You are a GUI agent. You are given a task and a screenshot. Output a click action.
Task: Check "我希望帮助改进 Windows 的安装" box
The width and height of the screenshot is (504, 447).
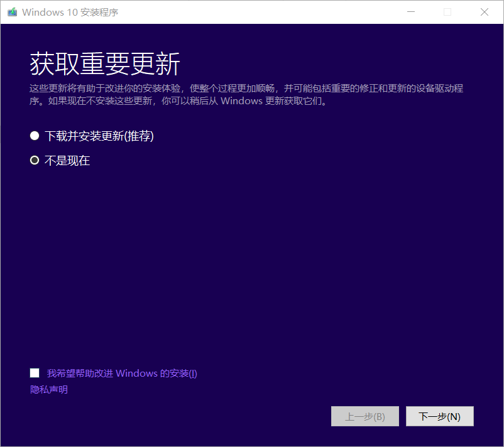pos(35,373)
